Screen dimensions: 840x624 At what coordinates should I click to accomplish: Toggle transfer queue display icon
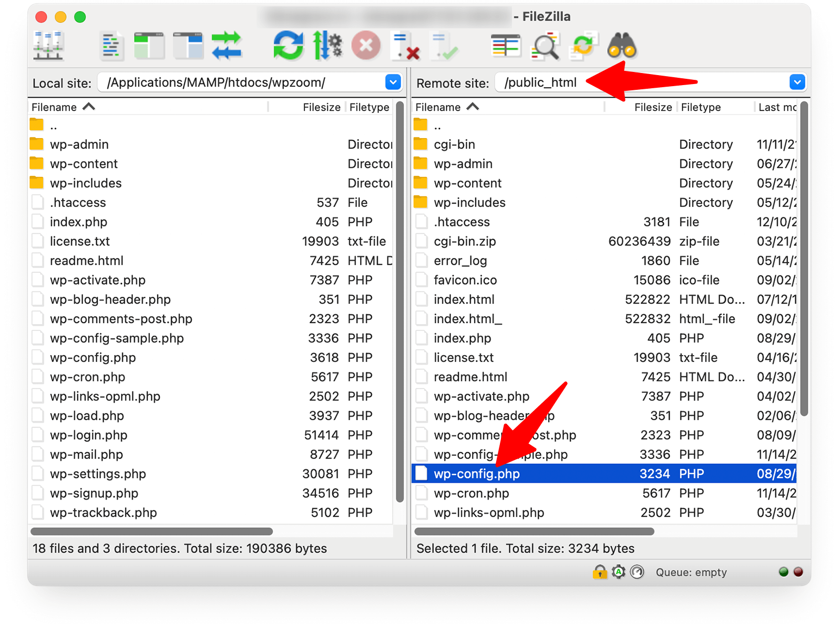coord(227,46)
